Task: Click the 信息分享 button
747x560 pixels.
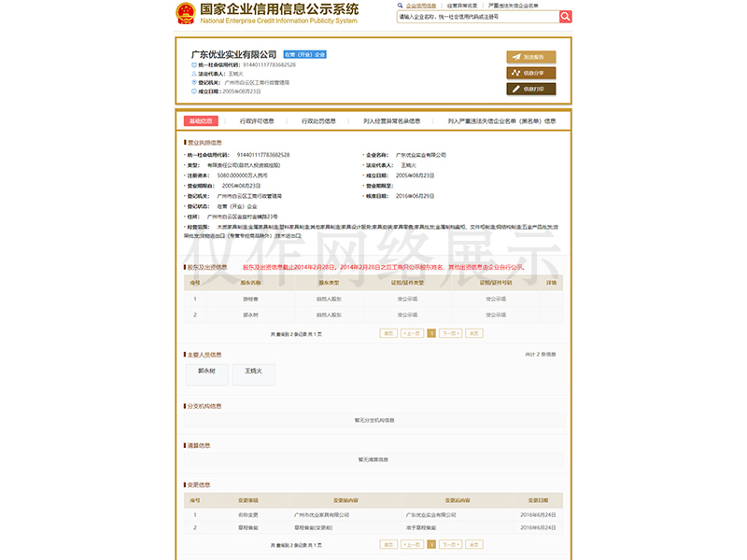Action: tap(531, 73)
